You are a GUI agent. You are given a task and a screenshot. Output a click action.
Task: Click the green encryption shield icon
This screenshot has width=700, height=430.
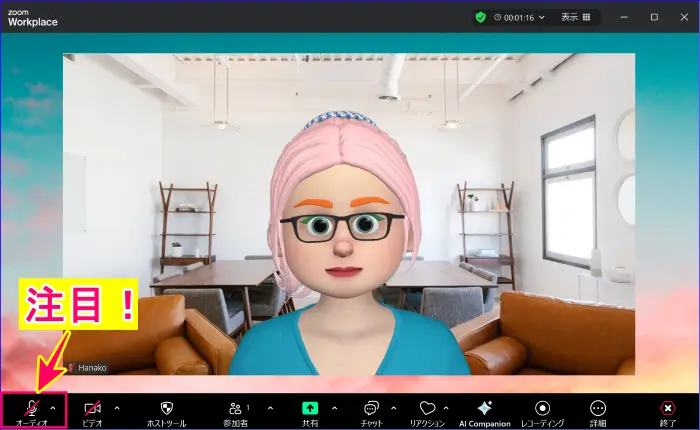click(x=480, y=17)
